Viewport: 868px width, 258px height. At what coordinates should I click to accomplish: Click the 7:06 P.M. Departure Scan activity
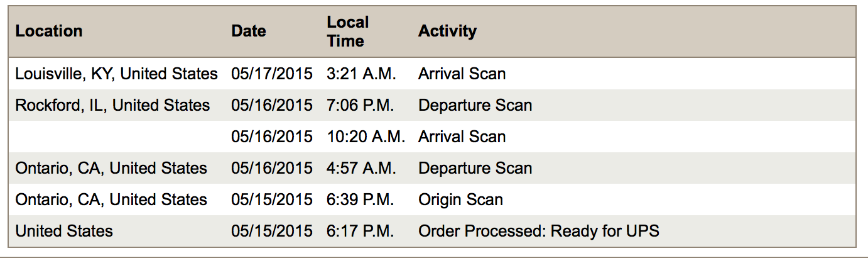click(475, 105)
